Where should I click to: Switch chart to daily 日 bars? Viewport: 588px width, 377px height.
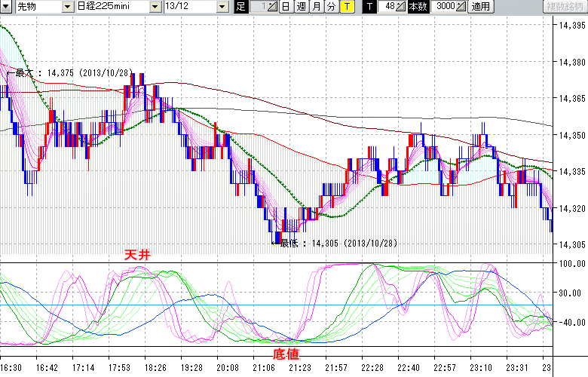coord(285,7)
